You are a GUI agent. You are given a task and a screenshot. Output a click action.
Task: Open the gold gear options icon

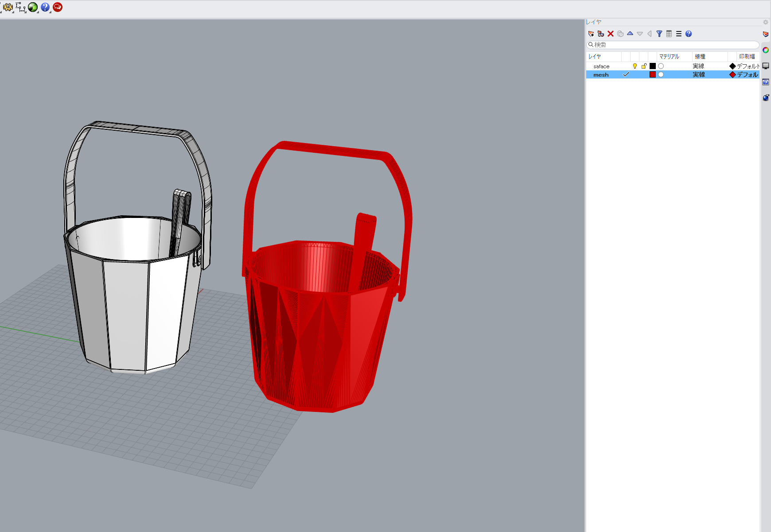(8, 7)
